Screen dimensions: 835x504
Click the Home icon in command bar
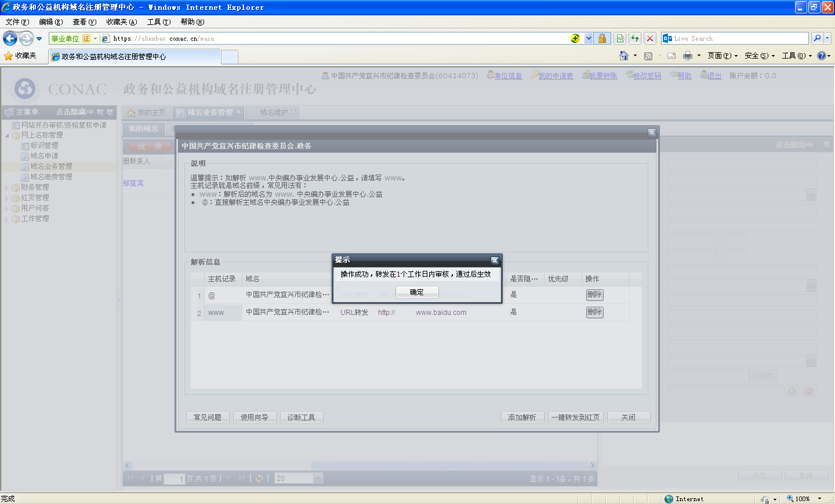624,56
